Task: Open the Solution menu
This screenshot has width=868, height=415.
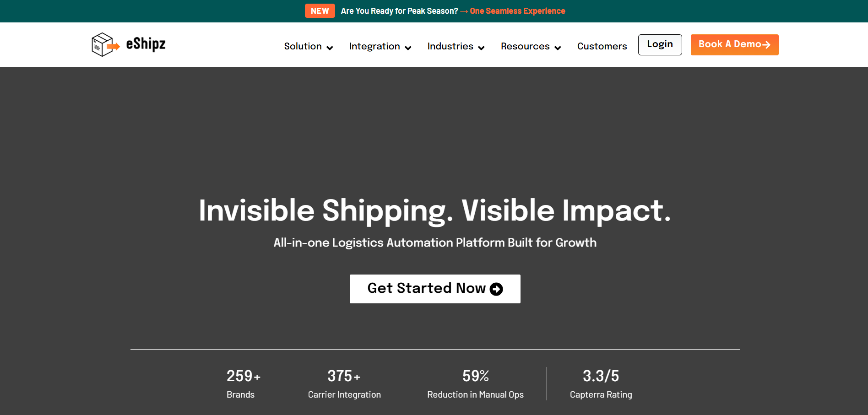Action: [303, 46]
